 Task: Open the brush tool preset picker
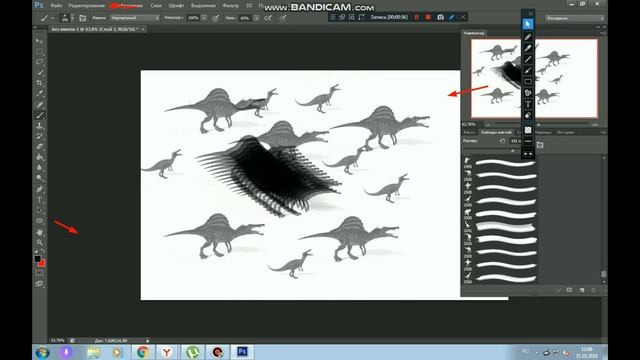click(46, 18)
